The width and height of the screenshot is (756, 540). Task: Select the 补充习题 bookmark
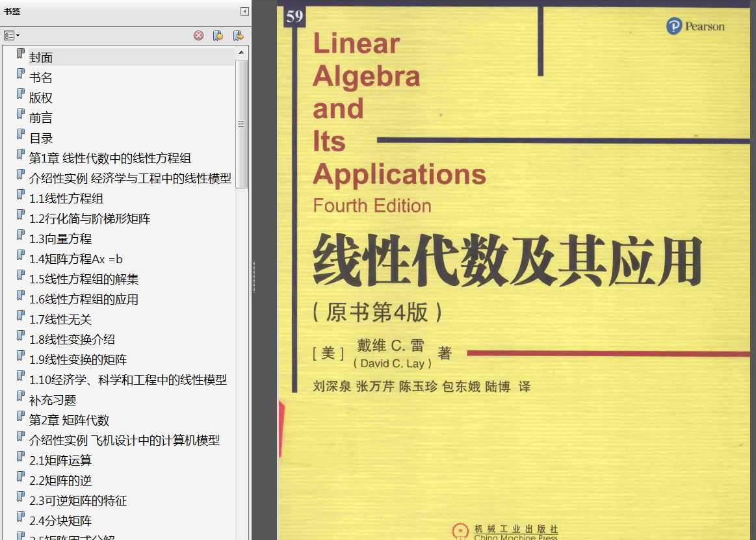pos(53,400)
